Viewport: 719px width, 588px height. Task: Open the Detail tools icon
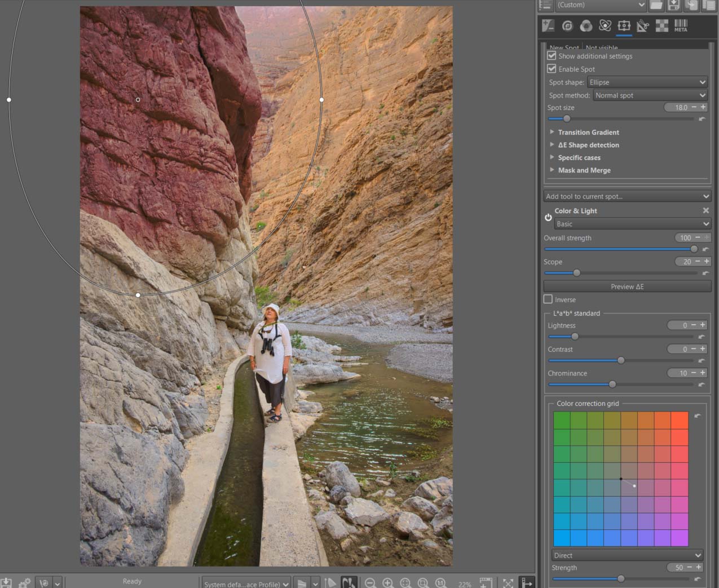(x=567, y=25)
